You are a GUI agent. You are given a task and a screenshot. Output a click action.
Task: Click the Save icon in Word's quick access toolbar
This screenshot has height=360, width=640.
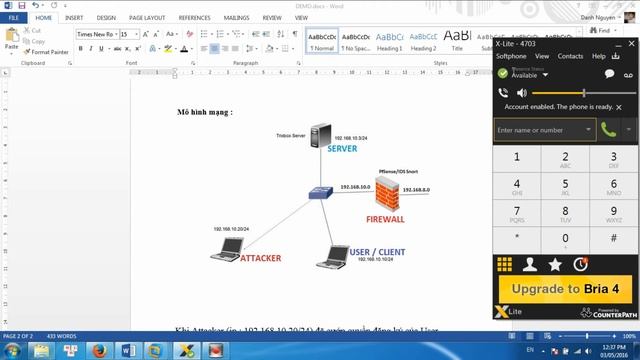tap(22, 6)
